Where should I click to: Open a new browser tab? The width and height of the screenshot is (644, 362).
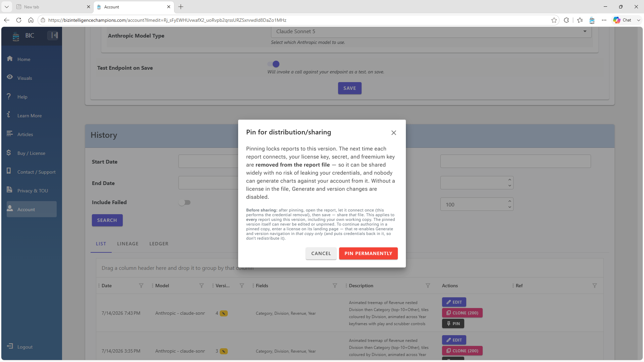click(x=181, y=7)
